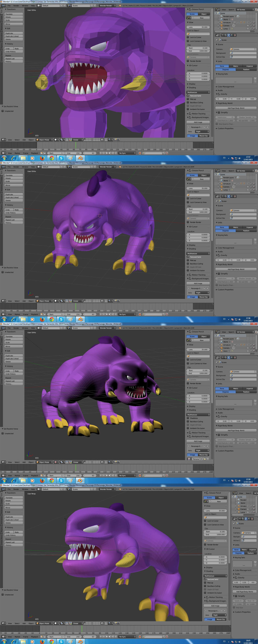Viewport: 258px width, 644px height.
Task: Open Axis Right dropdown in Monster_19 User Ortho window
Action: (x=202, y=292)
